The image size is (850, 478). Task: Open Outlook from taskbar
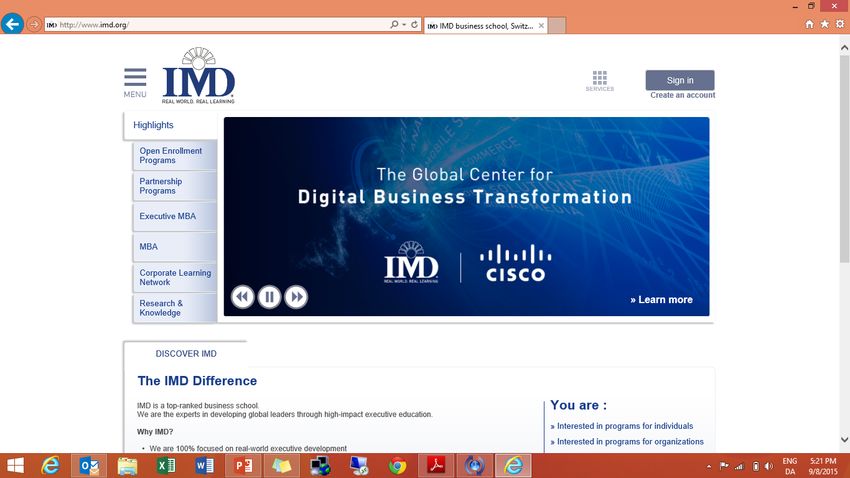click(x=89, y=466)
